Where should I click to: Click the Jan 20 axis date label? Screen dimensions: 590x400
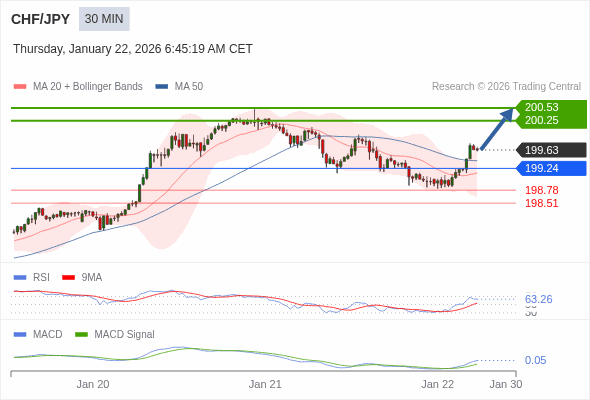(x=93, y=385)
